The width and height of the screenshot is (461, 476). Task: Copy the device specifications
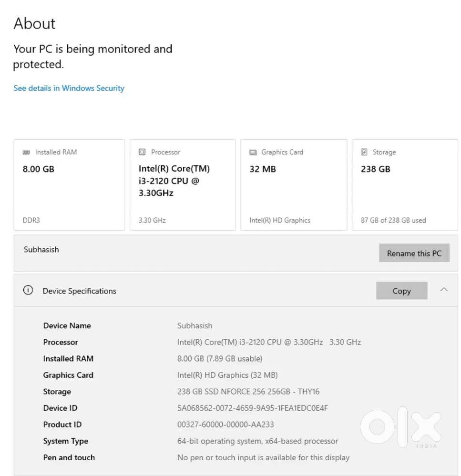pyautogui.click(x=401, y=291)
